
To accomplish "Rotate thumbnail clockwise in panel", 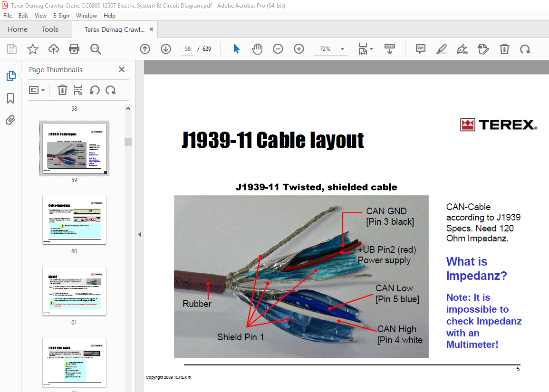I will (111, 90).
